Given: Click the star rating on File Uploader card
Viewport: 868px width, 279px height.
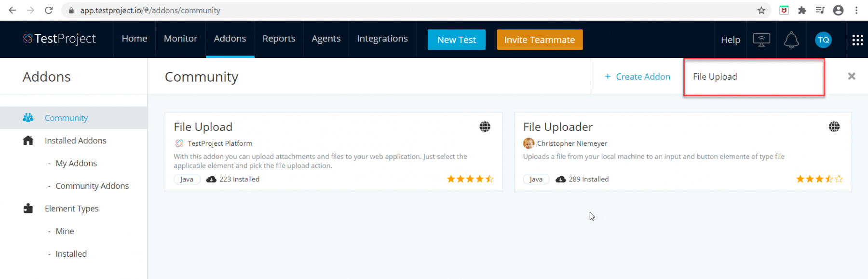Looking at the screenshot, I should 819,179.
